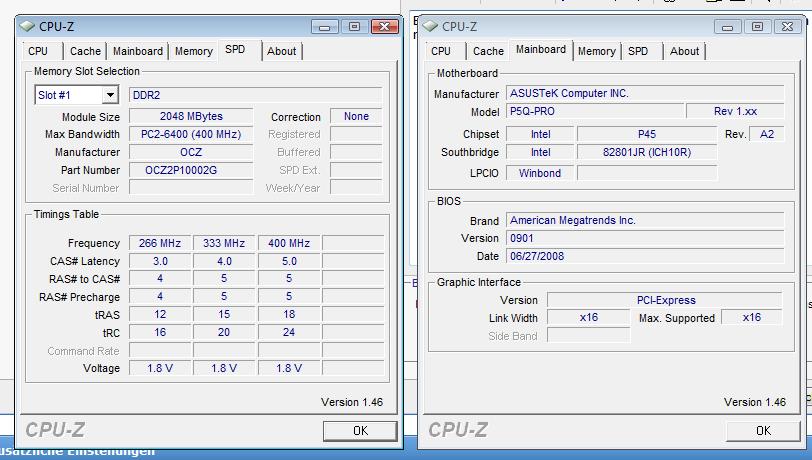Viewport: 812px width, 460px height.
Task: Click the Correction value None
Action: pos(356,117)
